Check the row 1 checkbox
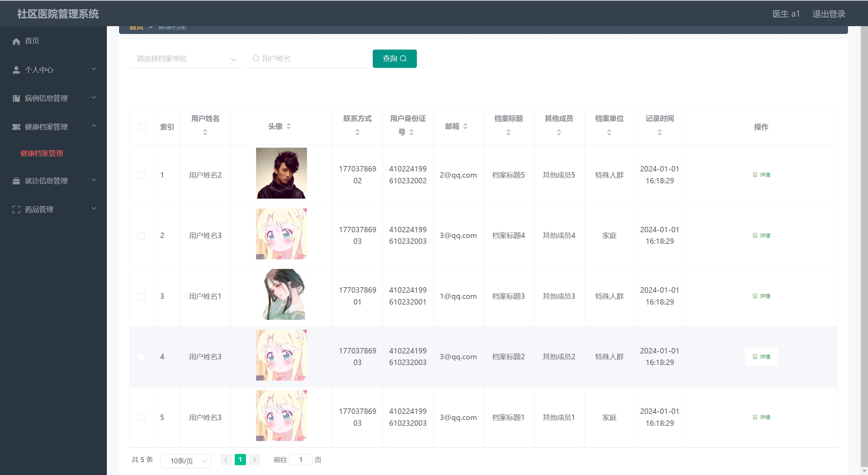The width and height of the screenshot is (868, 475). [x=141, y=175]
